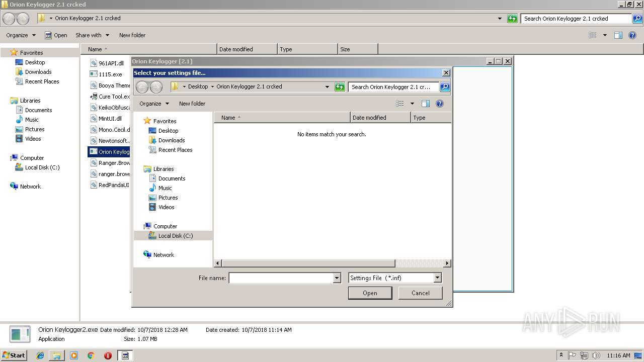Click the dialog's search magnifier icon
This screenshot has height=362, width=644.
coord(445,87)
